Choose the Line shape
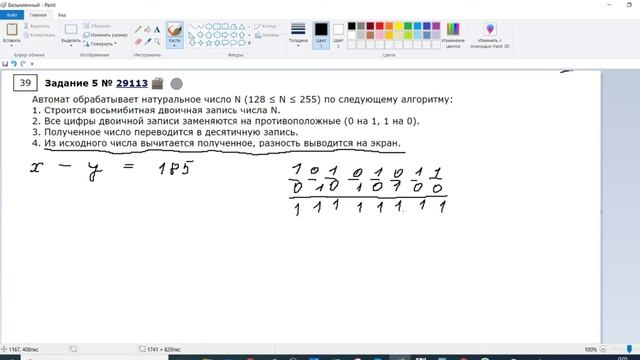The height and width of the screenshot is (360, 640). pyautogui.click(x=192, y=27)
